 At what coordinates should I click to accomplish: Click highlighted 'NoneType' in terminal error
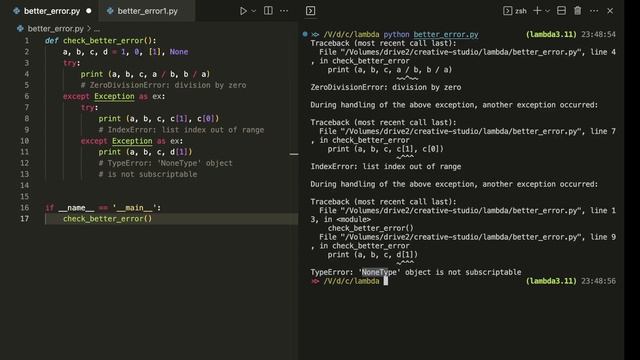(x=379, y=272)
